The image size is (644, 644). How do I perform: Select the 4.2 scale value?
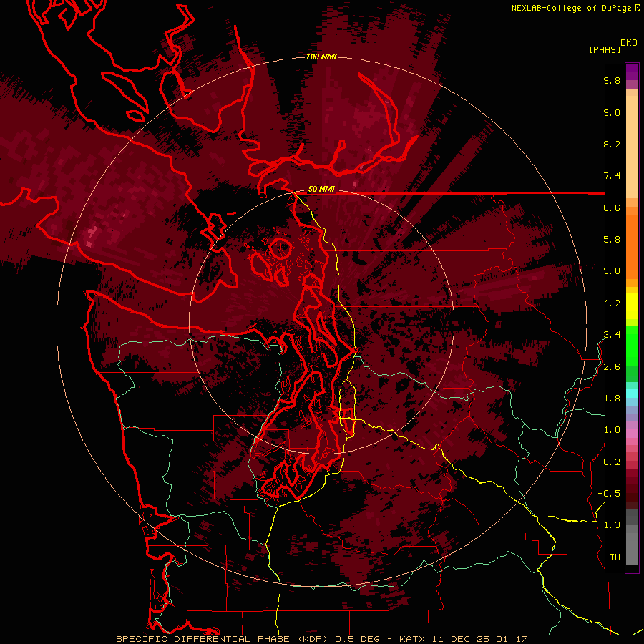[x=612, y=303]
